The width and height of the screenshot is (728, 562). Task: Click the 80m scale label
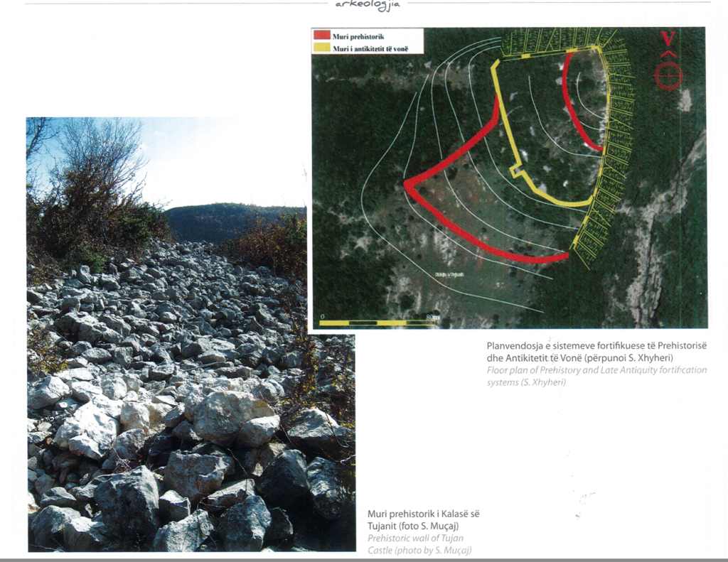click(x=433, y=316)
